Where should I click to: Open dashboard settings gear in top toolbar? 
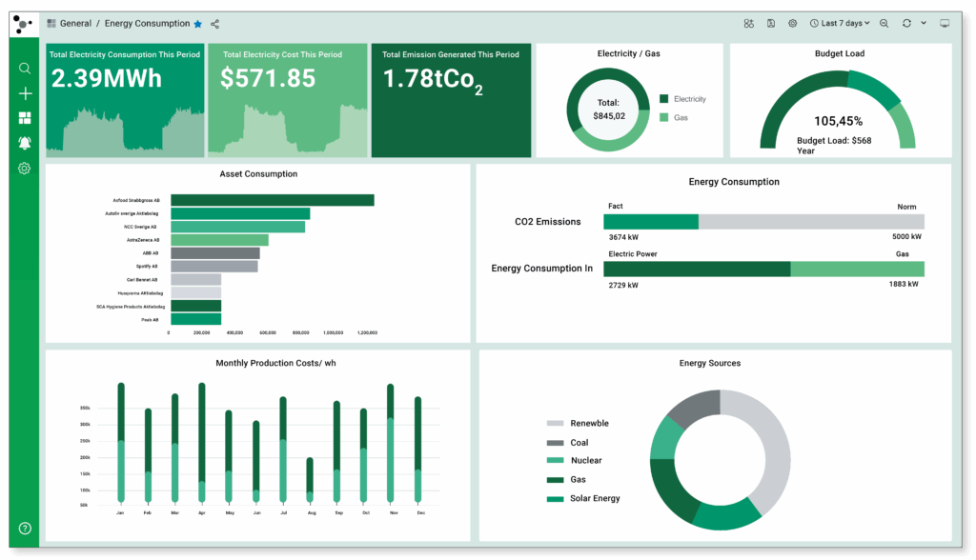(x=792, y=24)
